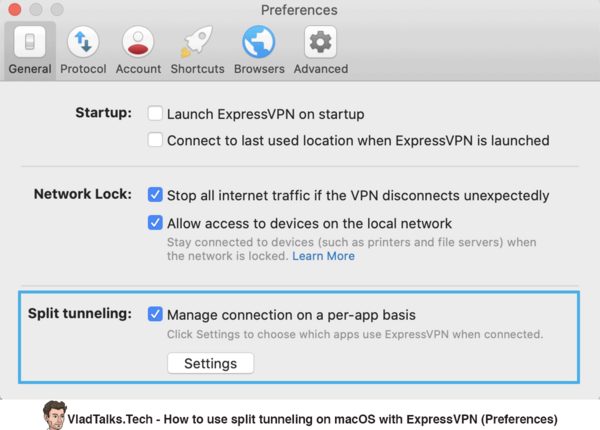The width and height of the screenshot is (600, 430).
Task: Click the 'Preferences' window title
Action: tap(299, 10)
